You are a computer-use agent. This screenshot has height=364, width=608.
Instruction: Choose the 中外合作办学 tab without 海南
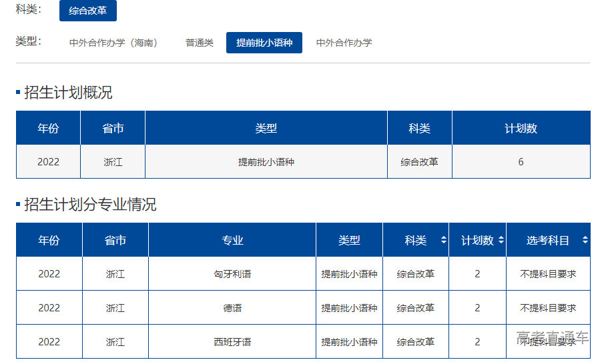[x=344, y=43]
